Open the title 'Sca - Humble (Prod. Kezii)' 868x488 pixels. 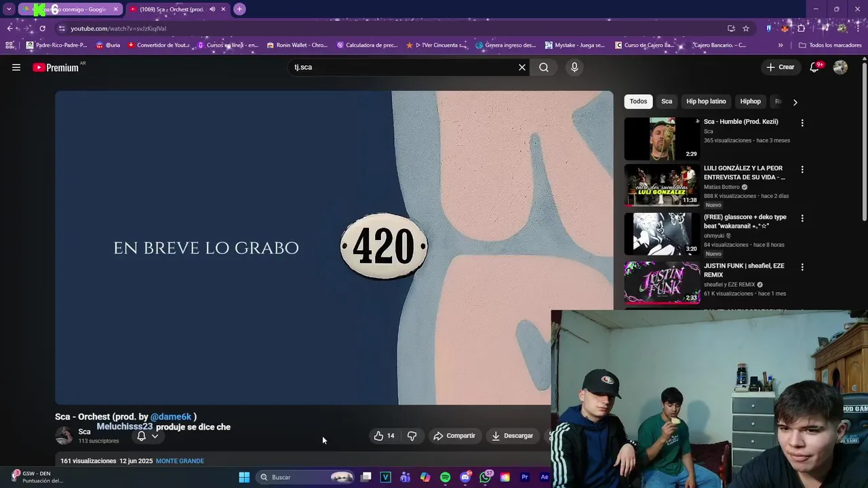pyautogui.click(x=741, y=122)
